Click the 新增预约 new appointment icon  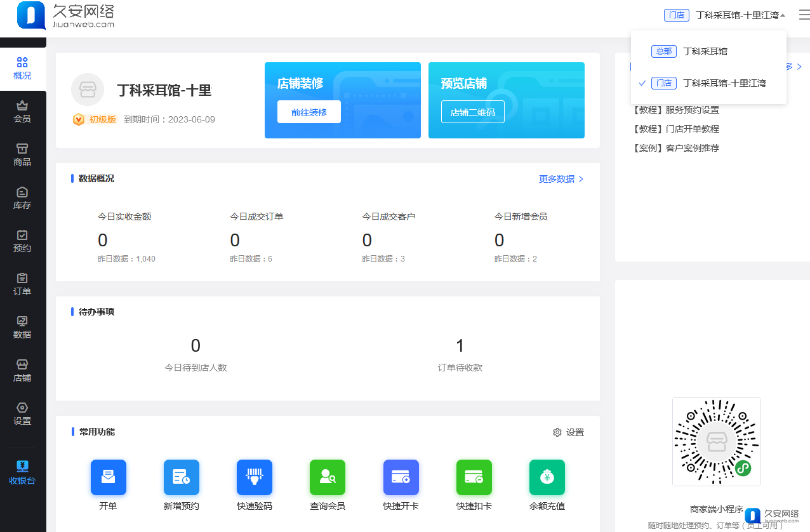click(x=182, y=477)
